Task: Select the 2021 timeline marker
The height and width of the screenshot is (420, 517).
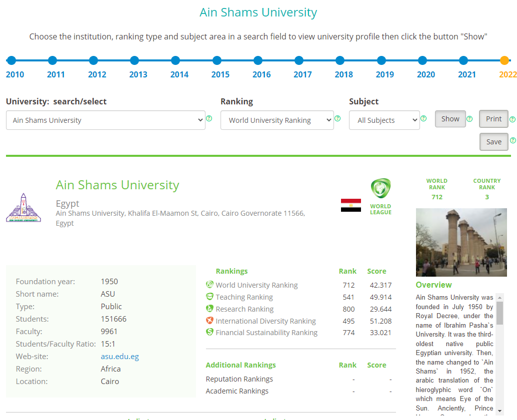Action: click(x=463, y=61)
